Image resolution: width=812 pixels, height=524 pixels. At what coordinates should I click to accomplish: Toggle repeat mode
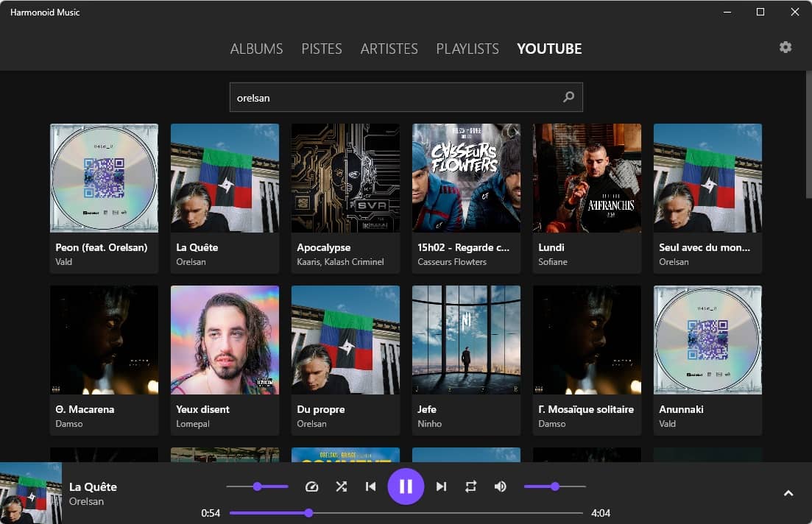(x=470, y=486)
